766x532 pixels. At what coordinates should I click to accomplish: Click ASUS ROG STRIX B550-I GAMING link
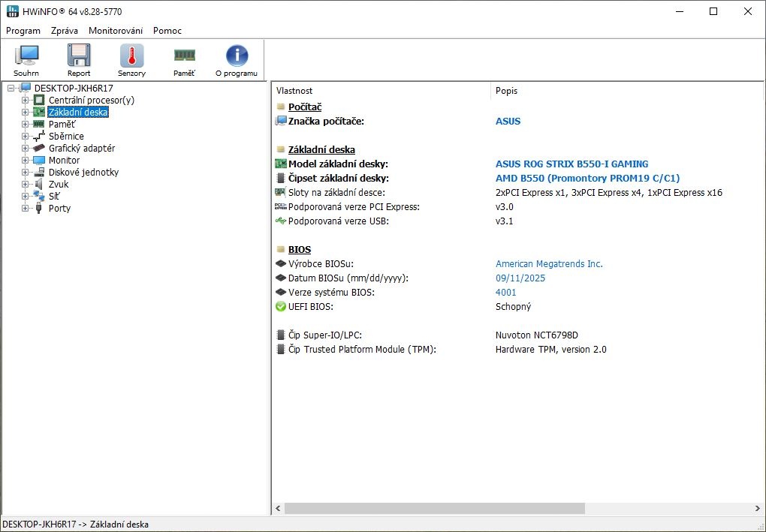click(x=571, y=164)
